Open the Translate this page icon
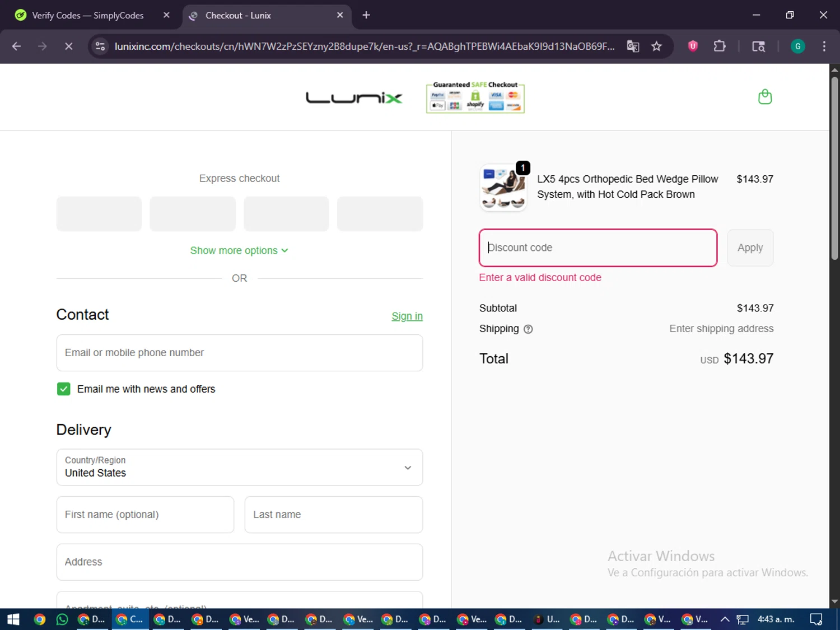This screenshot has width=840, height=630. (x=633, y=46)
